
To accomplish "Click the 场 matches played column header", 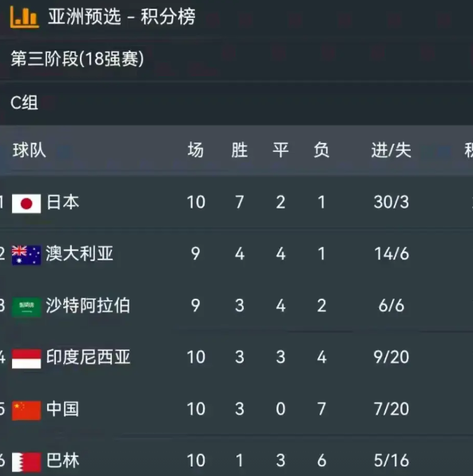I will pos(195,150).
